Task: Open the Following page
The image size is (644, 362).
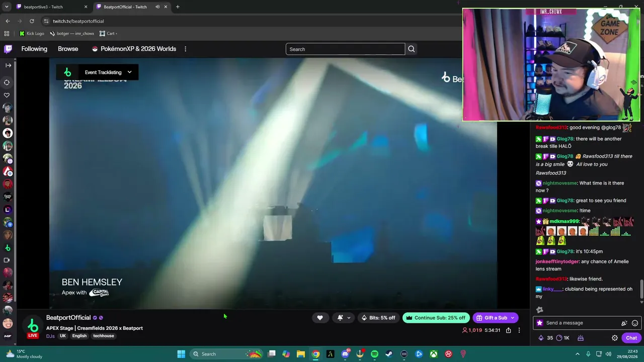Action: point(34,49)
